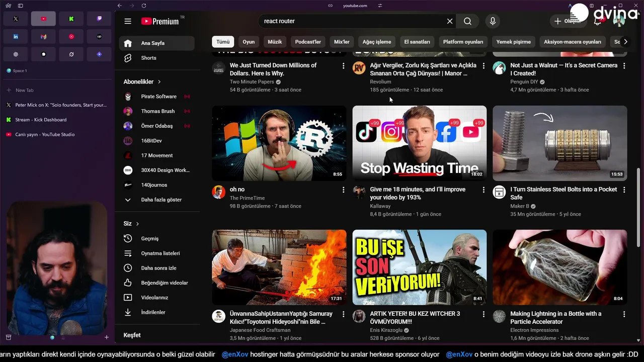Reload the page with the refresh icon
Image resolution: width=644 pixels, height=362 pixels.
pyautogui.click(x=144, y=6)
